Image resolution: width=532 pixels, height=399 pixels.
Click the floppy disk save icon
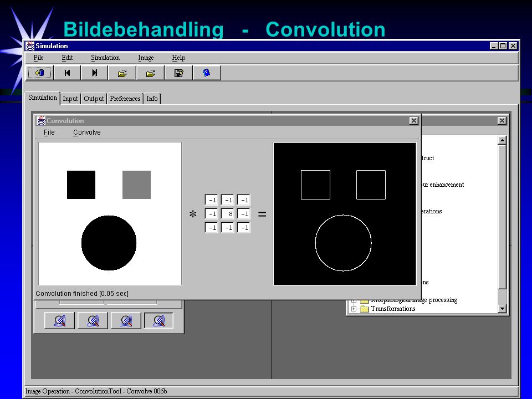178,73
